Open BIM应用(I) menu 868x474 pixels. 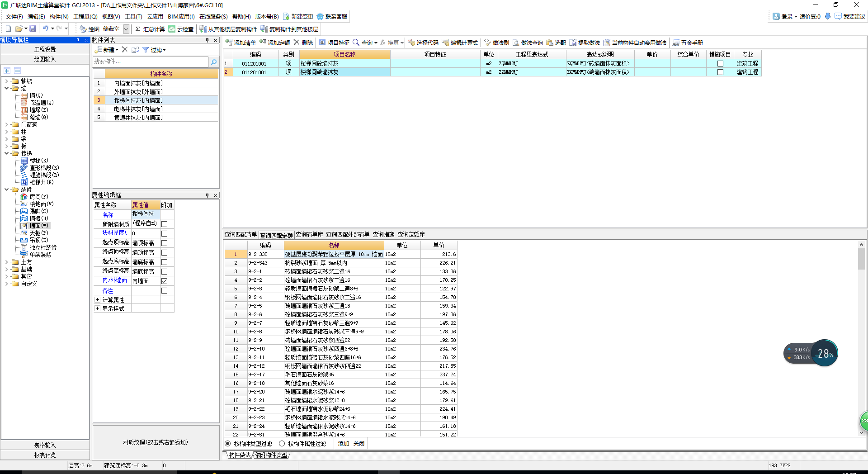tap(181, 17)
